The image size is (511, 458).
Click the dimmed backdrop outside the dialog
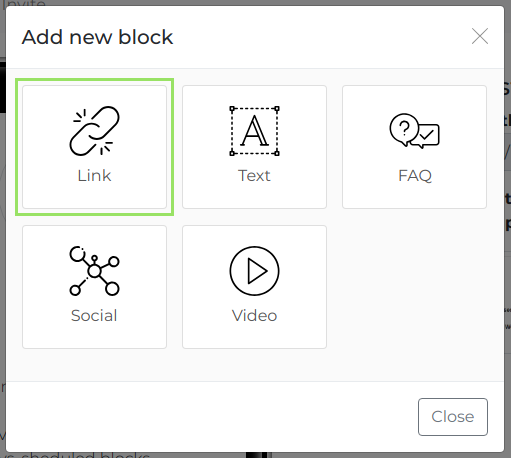coord(508,233)
